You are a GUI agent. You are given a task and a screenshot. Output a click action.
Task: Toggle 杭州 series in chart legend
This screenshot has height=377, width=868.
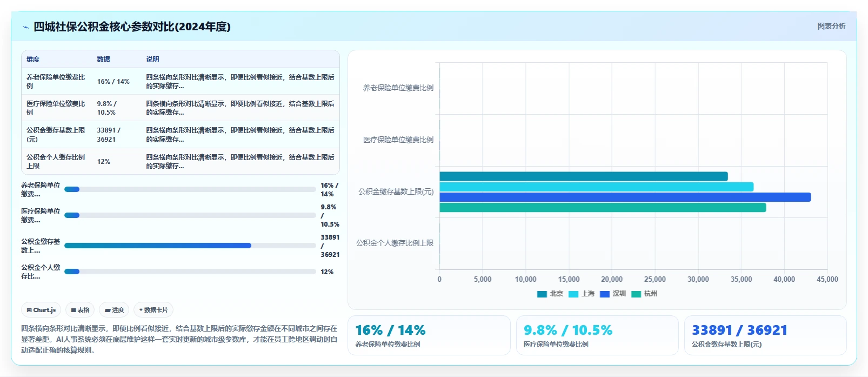tap(644, 294)
